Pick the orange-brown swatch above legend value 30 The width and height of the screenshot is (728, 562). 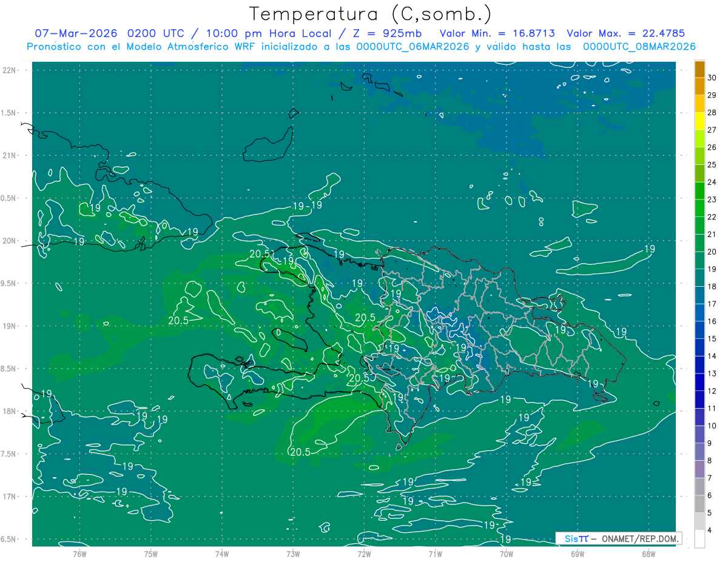pyautogui.click(x=699, y=69)
